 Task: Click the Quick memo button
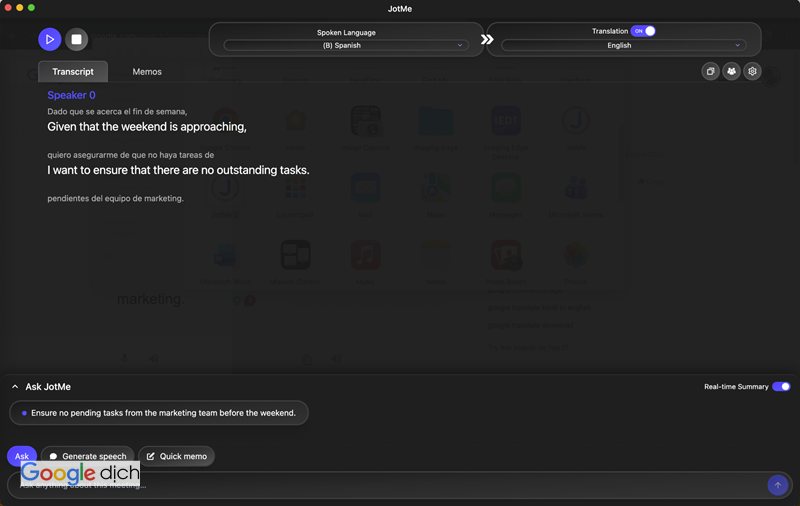(177, 456)
